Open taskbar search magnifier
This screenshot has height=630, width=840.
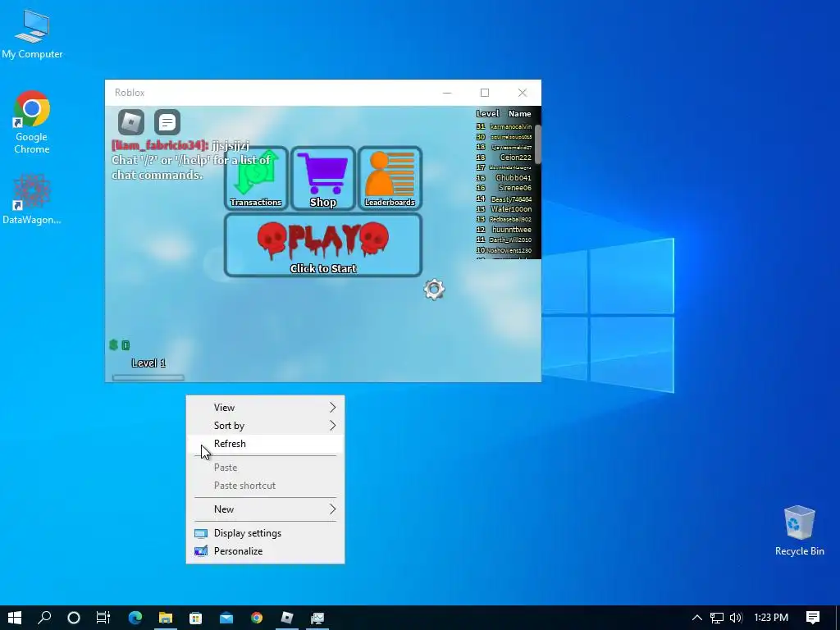point(44,618)
